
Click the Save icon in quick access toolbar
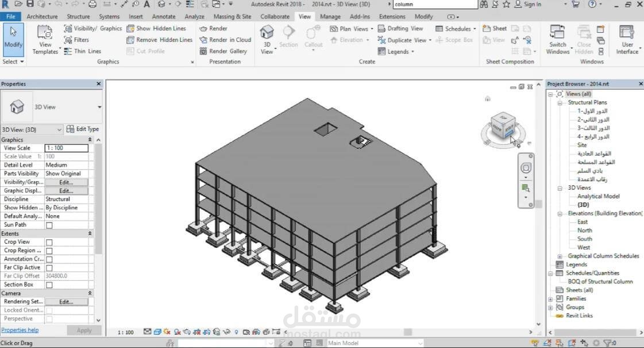click(30, 4)
